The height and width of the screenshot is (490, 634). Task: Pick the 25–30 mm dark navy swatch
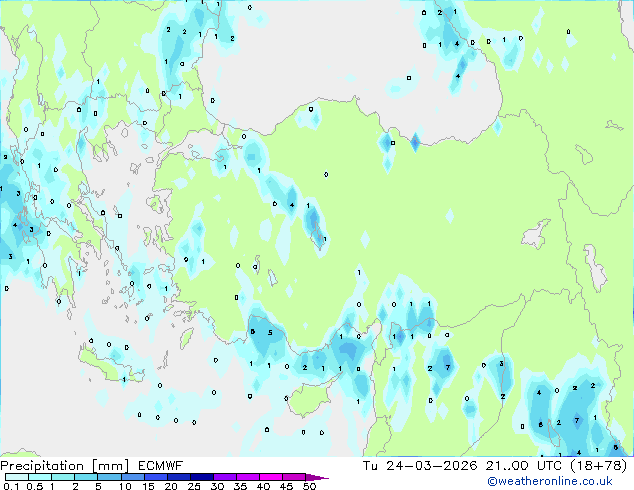pyautogui.click(x=201, y=477)
